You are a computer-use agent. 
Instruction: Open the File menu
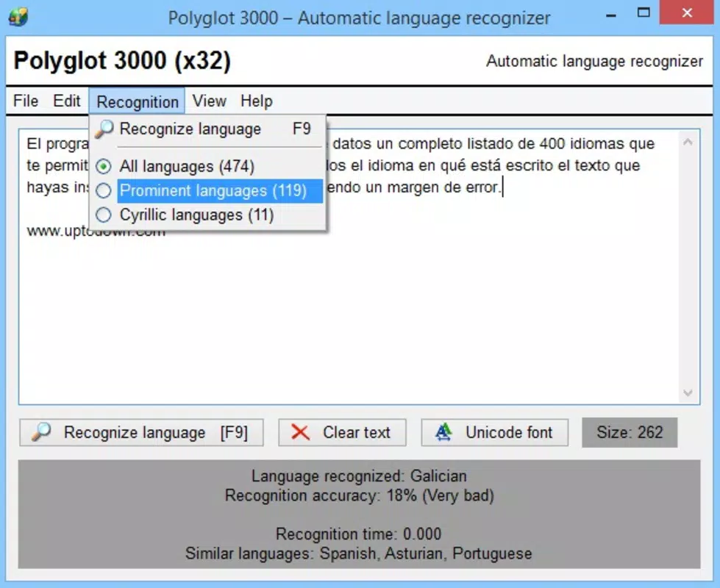click(26, 101)
